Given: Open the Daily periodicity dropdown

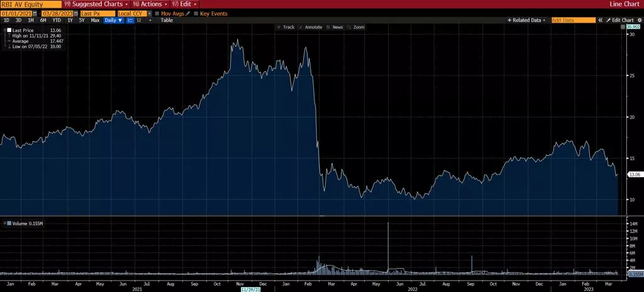Looking at the screenshot, I should (x=114, y=20).
